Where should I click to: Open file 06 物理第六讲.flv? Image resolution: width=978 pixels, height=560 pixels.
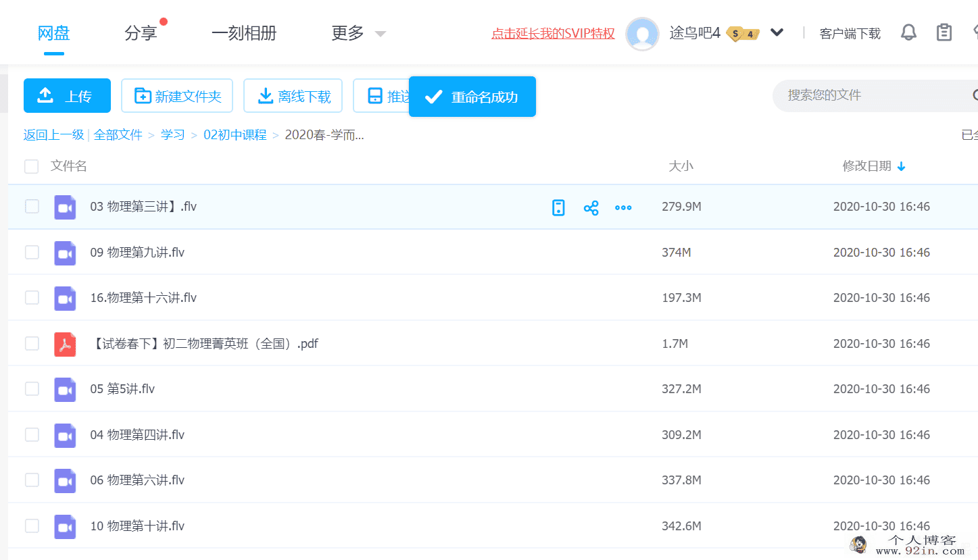pyautogui.click(x=137, y=480)
